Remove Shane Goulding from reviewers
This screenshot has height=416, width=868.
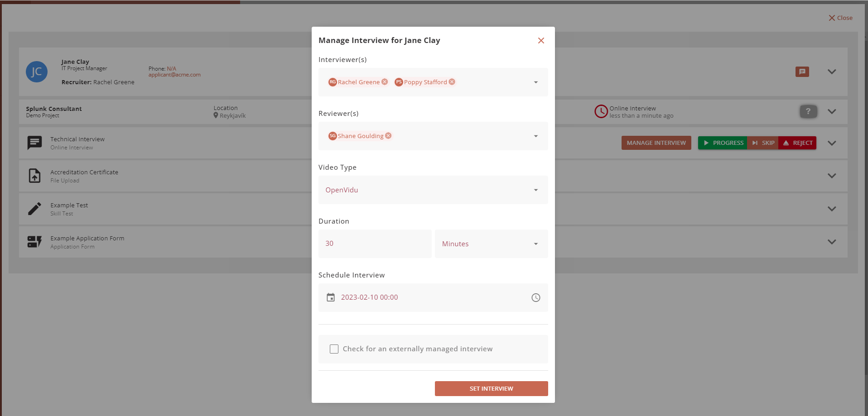(x=388, y=136)
